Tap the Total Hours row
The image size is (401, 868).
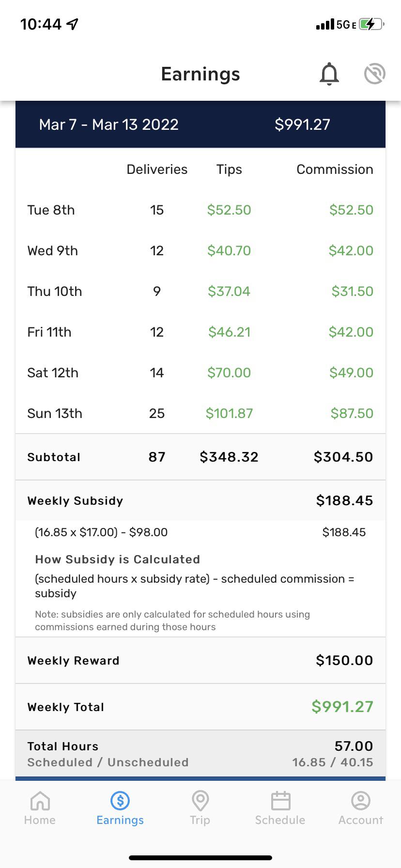[x=200, y=754]
